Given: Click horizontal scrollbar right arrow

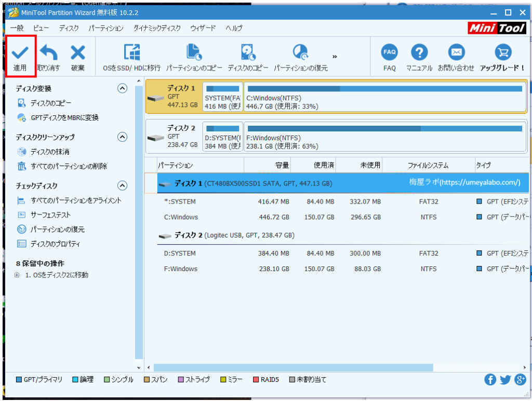Looking at the screenshot, I should (525, 367).
